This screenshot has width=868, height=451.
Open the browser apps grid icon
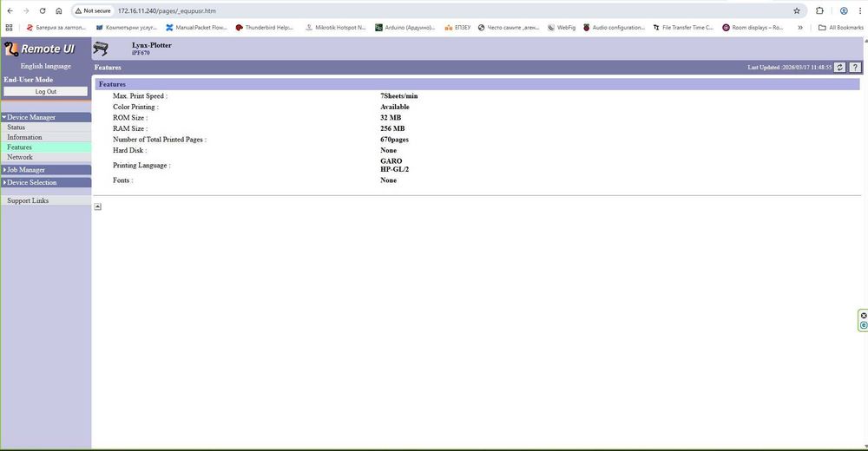click(9, 27)
